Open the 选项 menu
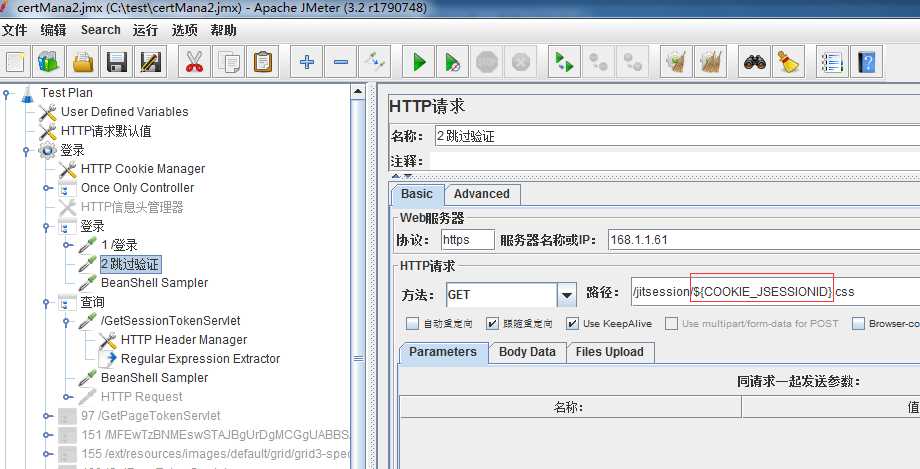This screenshot has width=920, height=469. click(184, 30)
